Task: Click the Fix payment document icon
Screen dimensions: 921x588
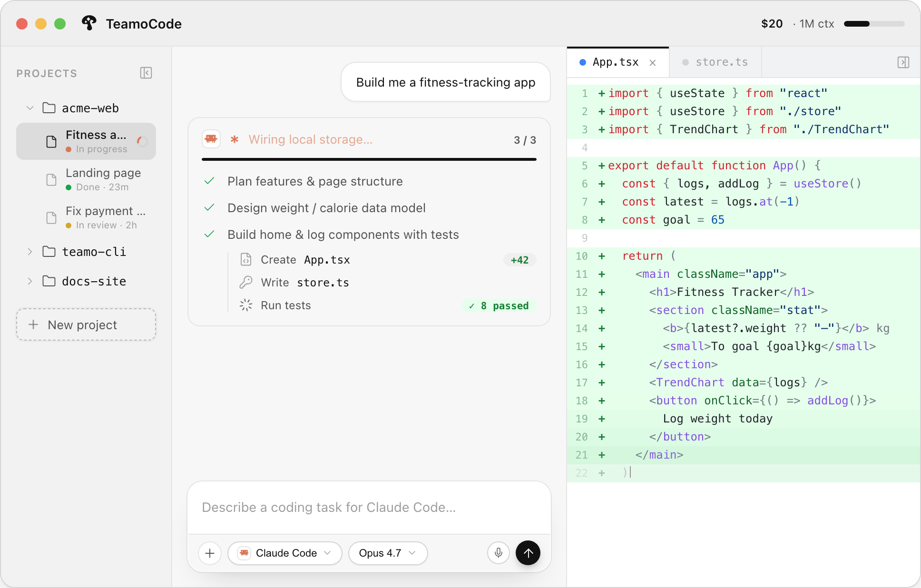Action: coord(51,218)
